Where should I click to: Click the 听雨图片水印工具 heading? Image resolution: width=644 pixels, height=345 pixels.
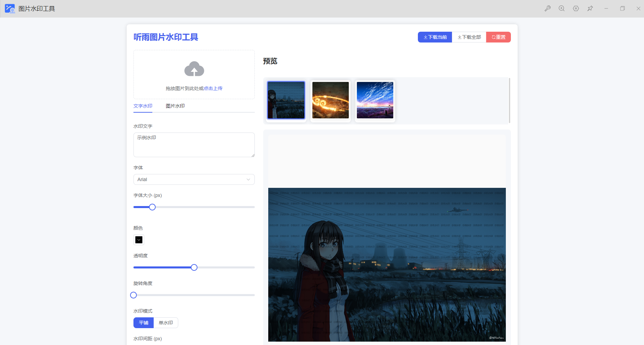(x=166, y=37)
